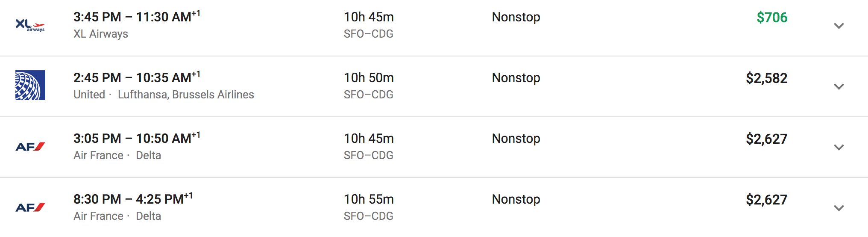Click Nonstop label on the United flight
The height and width of the screenshot is (237, 868).
coord(516,78)
